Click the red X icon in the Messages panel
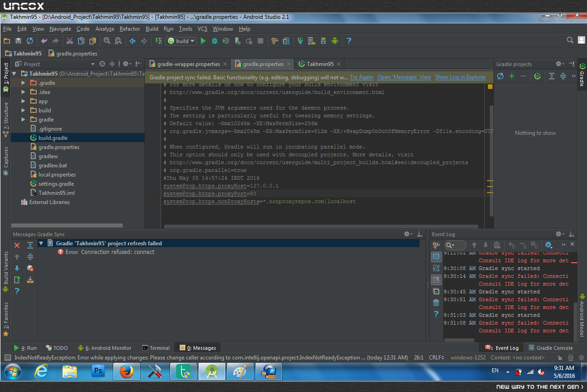The height and width of the screenshot is (392, 587). [17, 245]
